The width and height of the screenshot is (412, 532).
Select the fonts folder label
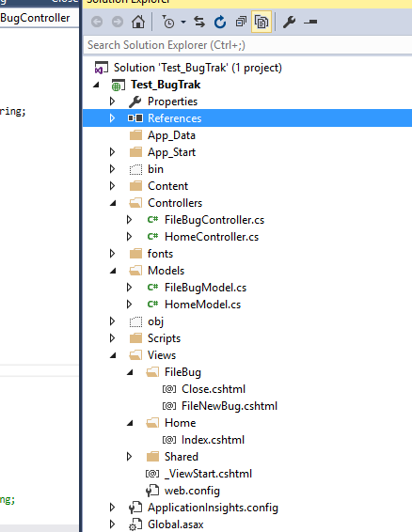(160, 254)
